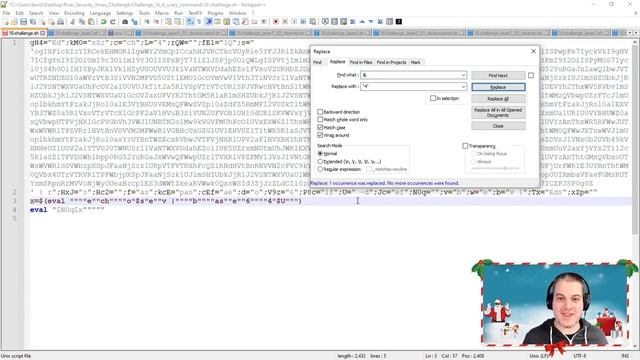The width and height of the screenshot is (640, 360).
Task: Open the File menu
Action: [6, 13]
